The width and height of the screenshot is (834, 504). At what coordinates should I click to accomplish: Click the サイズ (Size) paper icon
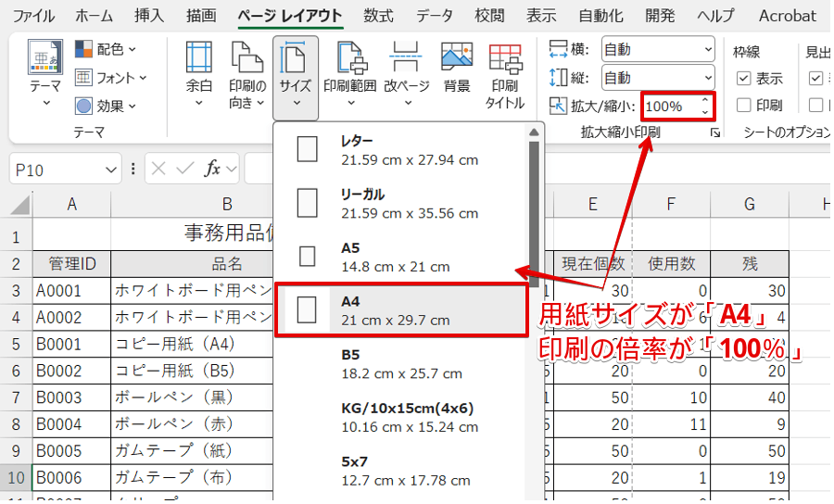coord(296,58)
